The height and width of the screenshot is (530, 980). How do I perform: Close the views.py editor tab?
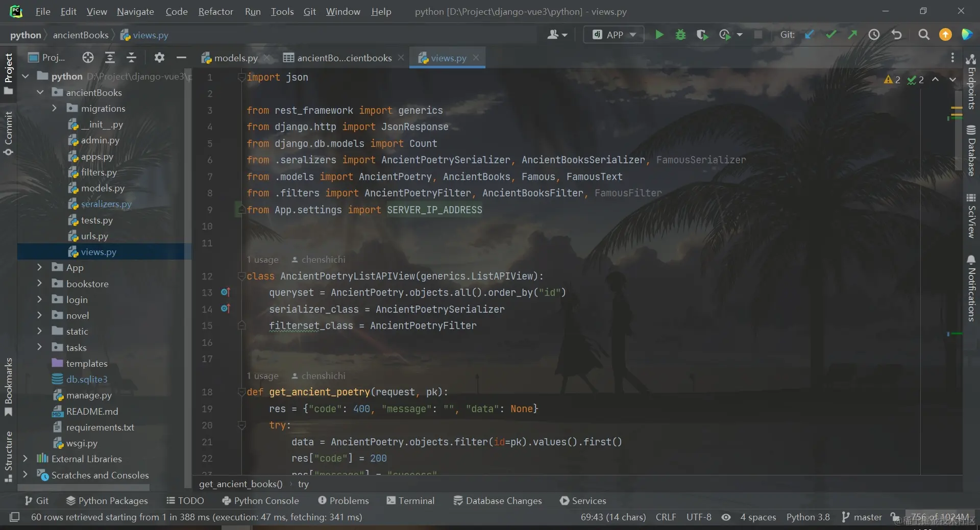476,58
